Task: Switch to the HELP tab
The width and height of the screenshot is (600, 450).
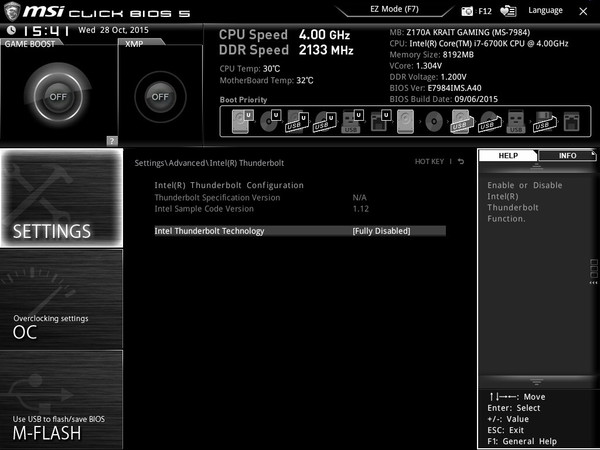Action: tap(508, 155)
